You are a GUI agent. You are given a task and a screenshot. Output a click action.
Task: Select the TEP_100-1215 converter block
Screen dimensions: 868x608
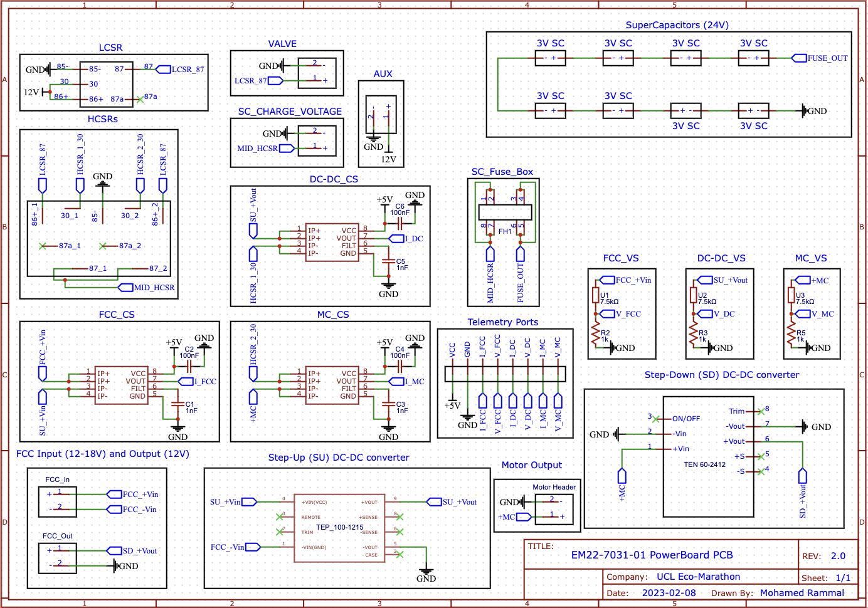point(339,528)
